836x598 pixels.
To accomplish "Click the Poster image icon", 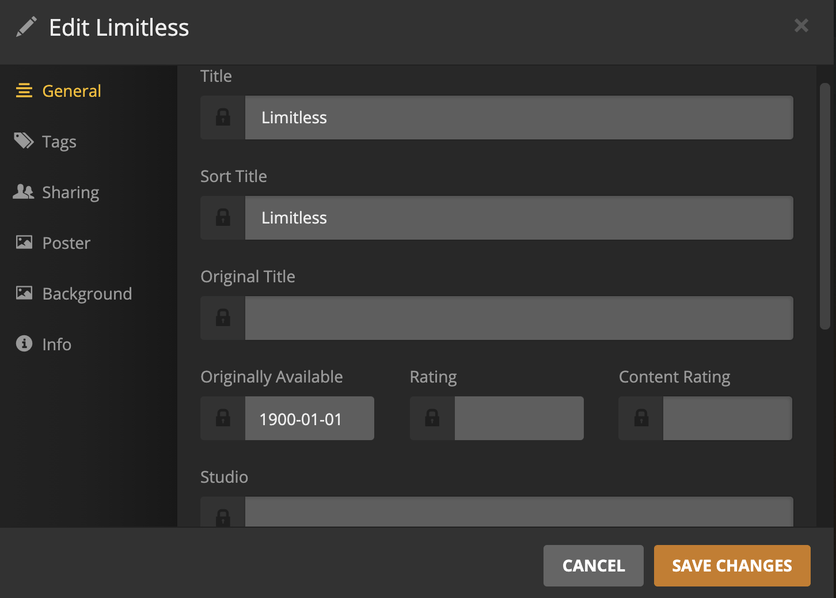I will pyautogui.click(x=24, y=243).
